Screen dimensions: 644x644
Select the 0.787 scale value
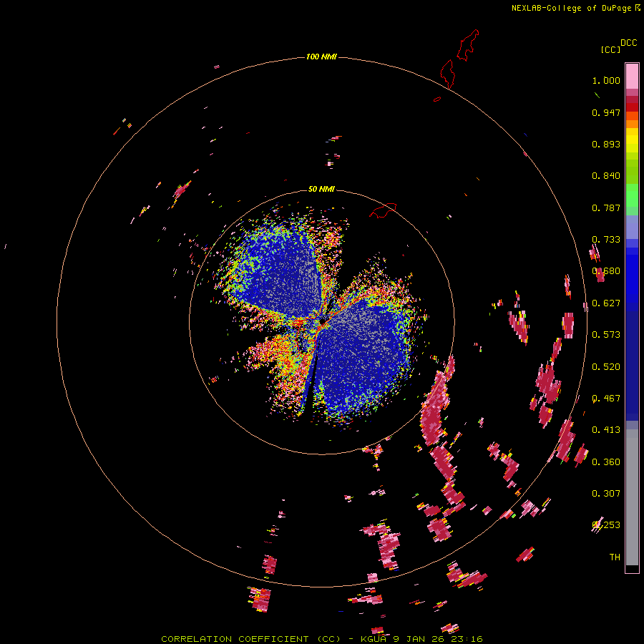click(x=606, y=208)
